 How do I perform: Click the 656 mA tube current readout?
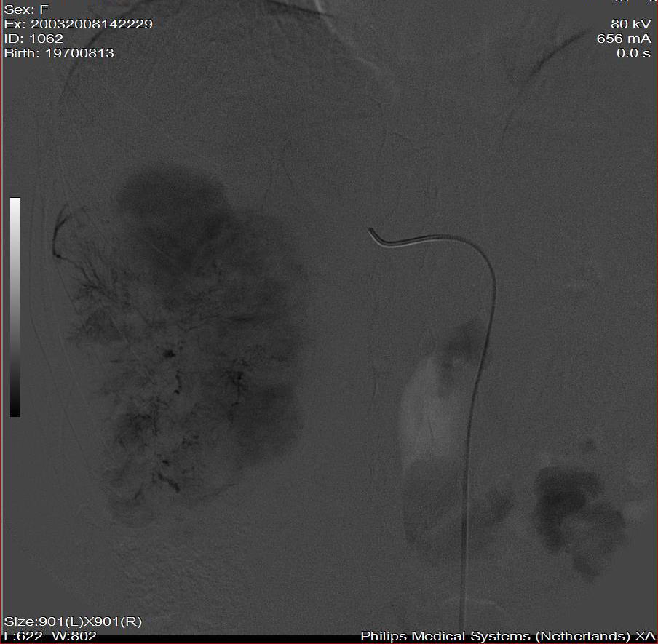point(624,39)
